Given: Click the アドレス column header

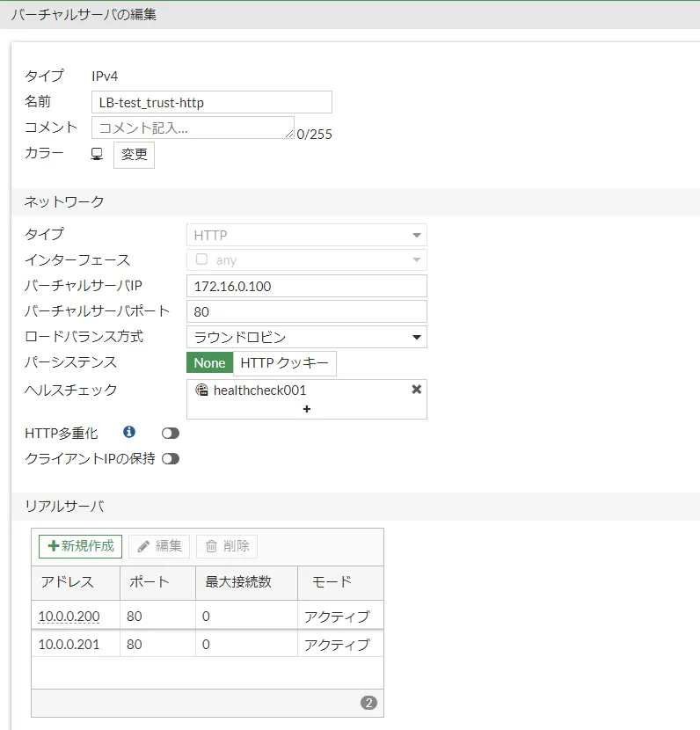Looking at the screenshot, I should (x=76, y=583).
